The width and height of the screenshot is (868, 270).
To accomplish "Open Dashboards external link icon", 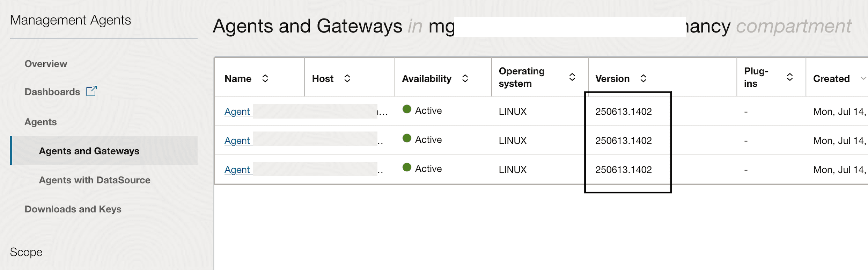I will point(91,91).
